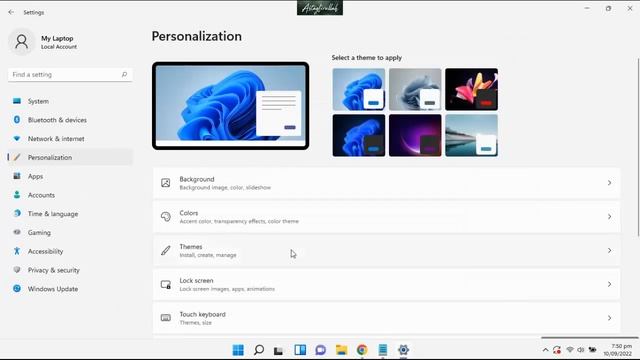Open Colors accent color settings row
The image size is (640, 360).
(x=387, y=217)
